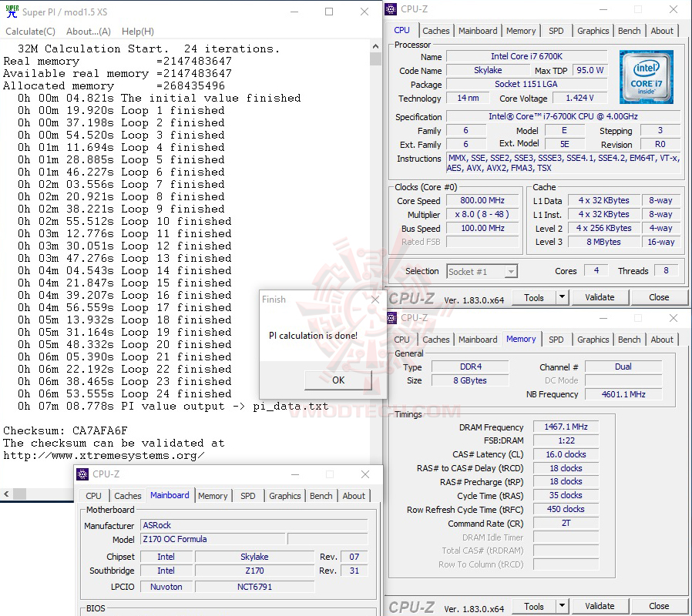The height and width of the screenshot is (616, 692).
Task: Click Super PI horizontal scrollbar left arrow
Action: click(6, 494)
